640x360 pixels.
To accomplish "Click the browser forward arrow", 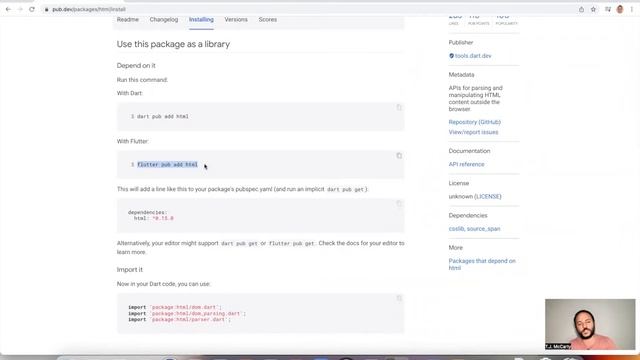I will tap(20, 9).
